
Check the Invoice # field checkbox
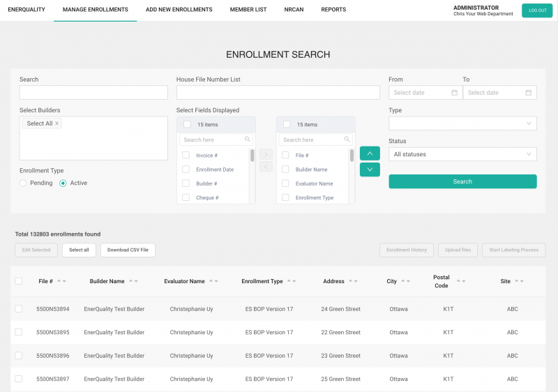point(186,155)
